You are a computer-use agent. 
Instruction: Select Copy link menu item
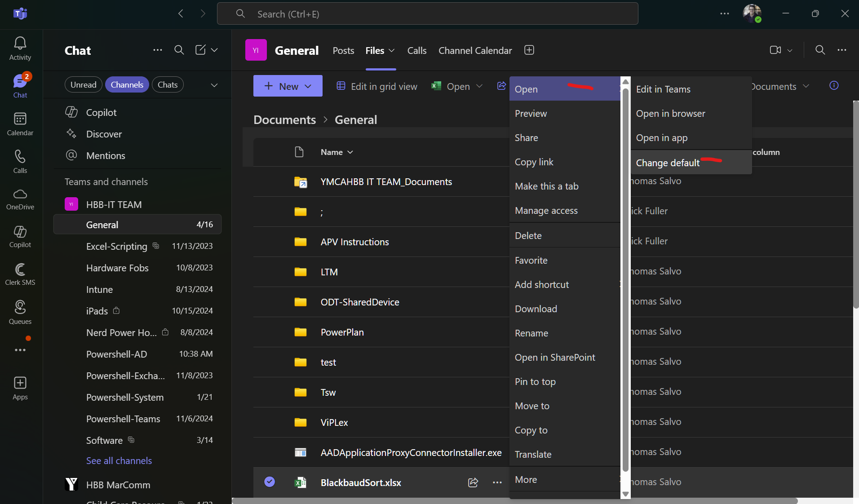565,162
